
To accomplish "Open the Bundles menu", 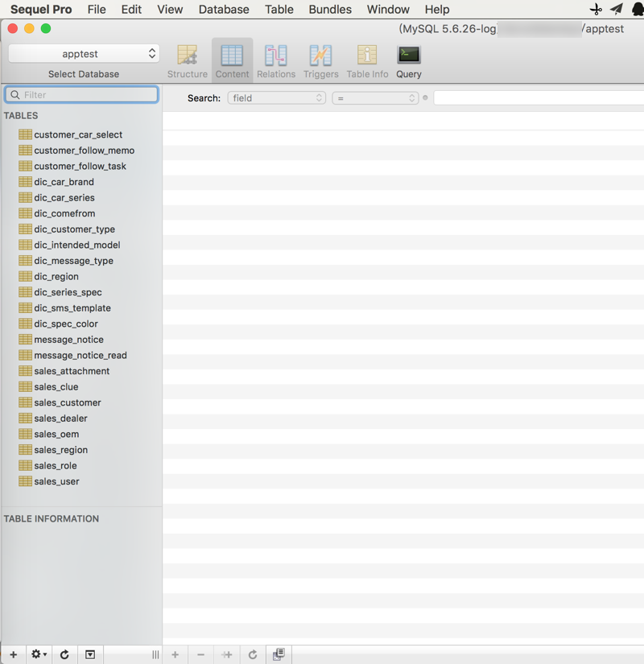I will [330, 10].
